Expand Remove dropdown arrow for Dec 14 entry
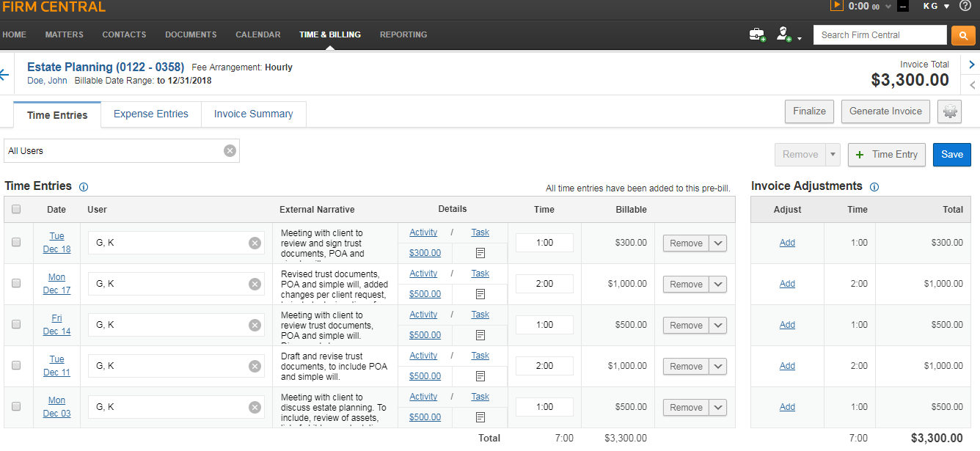The image size is (980, 451). 717,326
